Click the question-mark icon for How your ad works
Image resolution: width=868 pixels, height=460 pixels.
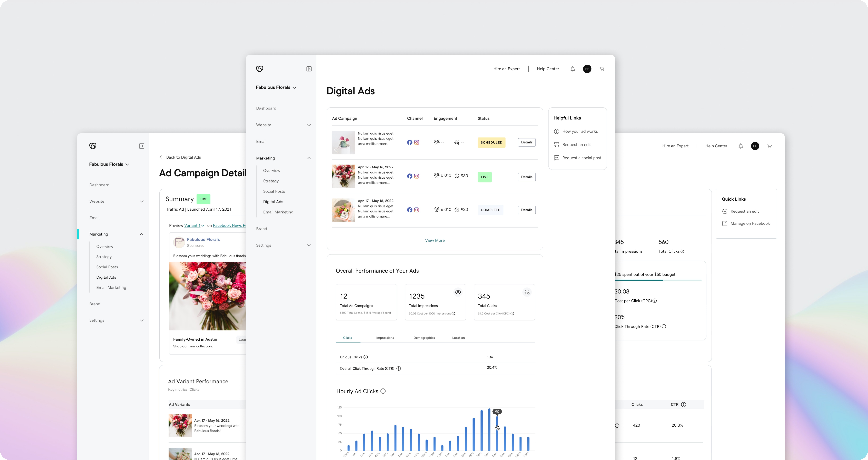pyautogui.click(x=557, y=131)
